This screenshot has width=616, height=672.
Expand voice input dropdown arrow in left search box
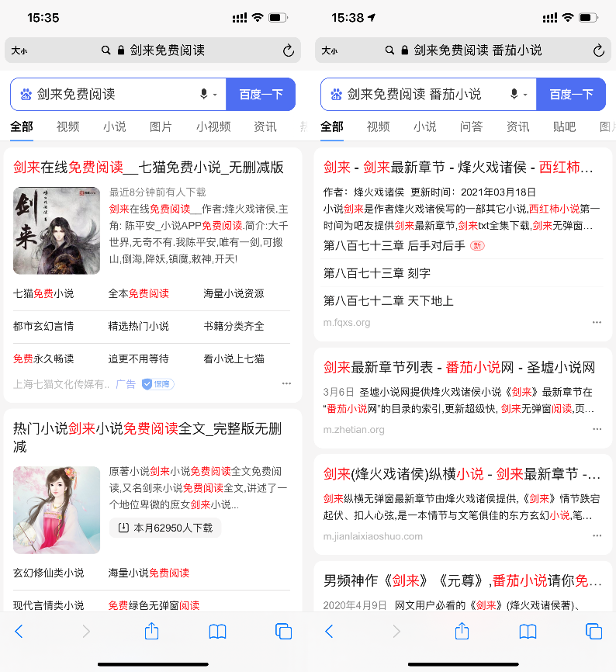pyautogui.click(x=215, y=95)
